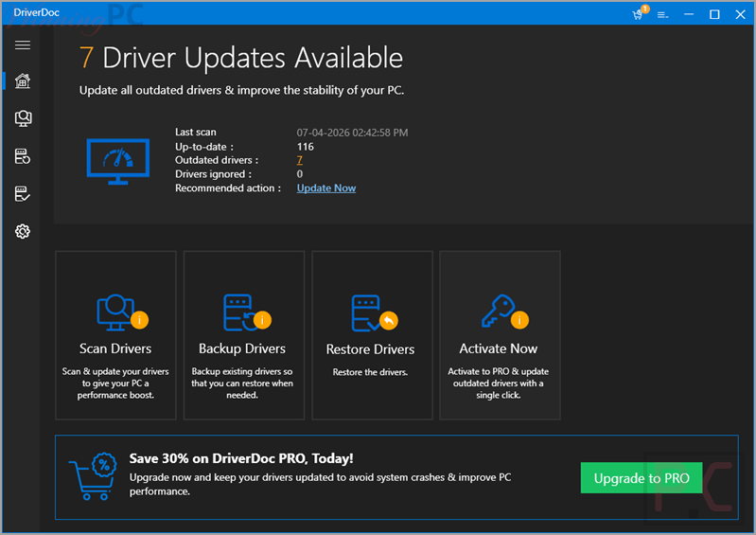Open the title bar options menu icon
The height and width of the screenshot is (535, 756).
[663, 15]
